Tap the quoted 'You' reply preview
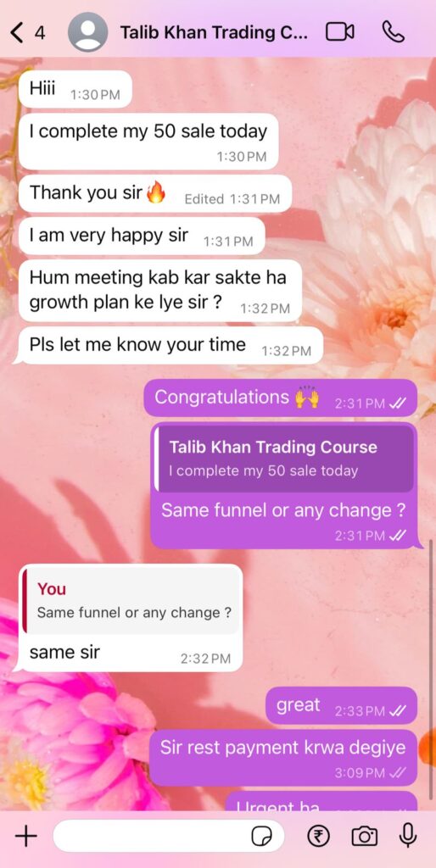436x868 pixels. coord(131,601)
